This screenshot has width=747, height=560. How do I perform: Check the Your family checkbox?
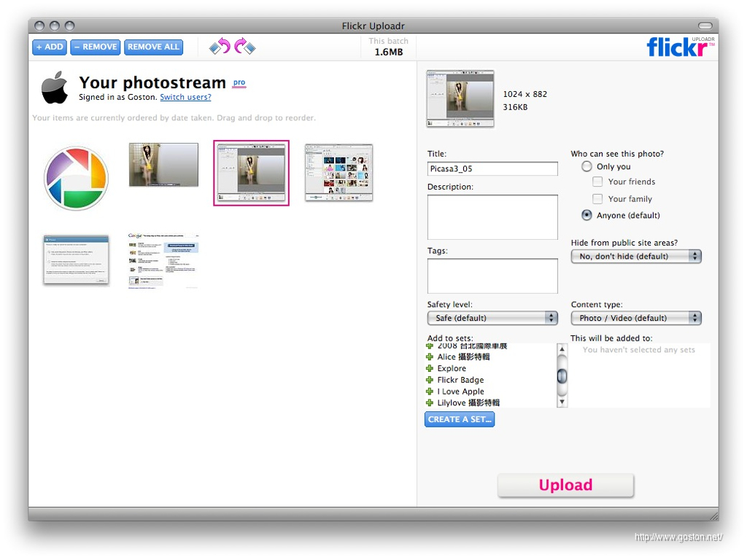[x=597, y=198]
